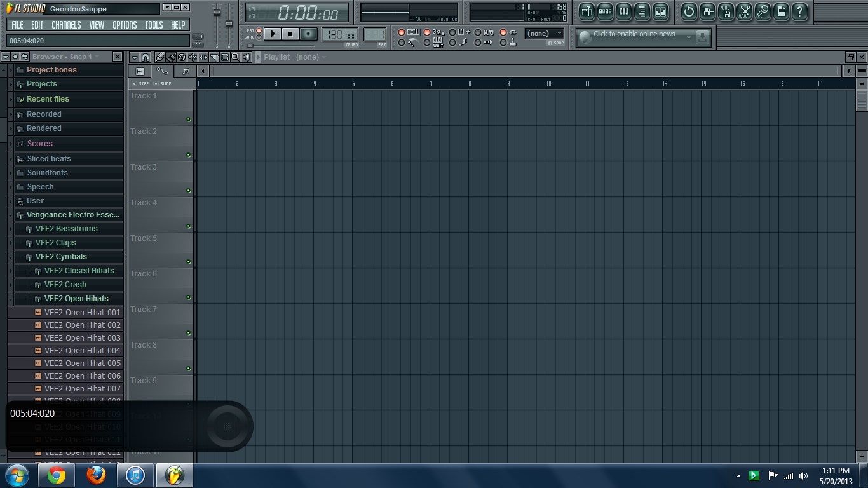Open the playlist options menu arrow
Viewport: 868px width, 488px height.
(134, 57)
